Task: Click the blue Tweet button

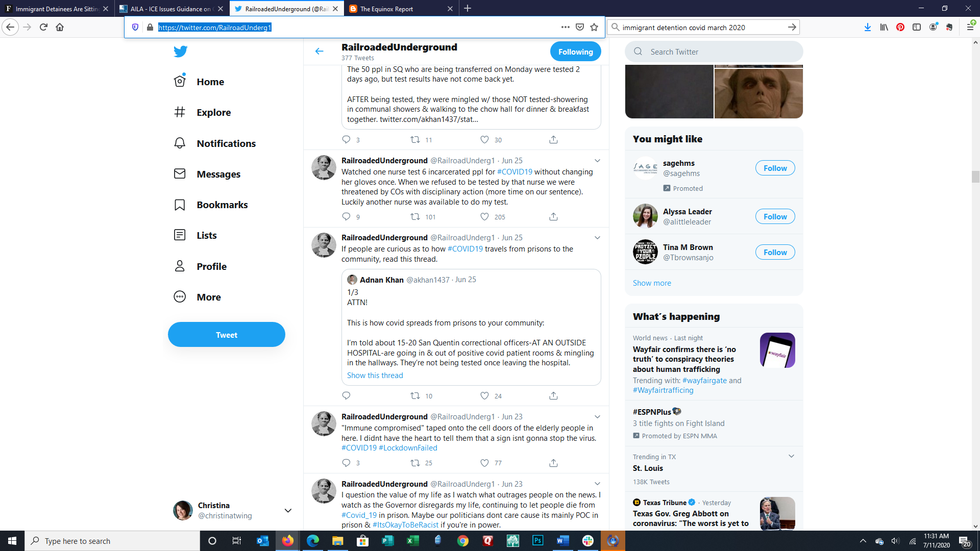Action: coord(227,335)
